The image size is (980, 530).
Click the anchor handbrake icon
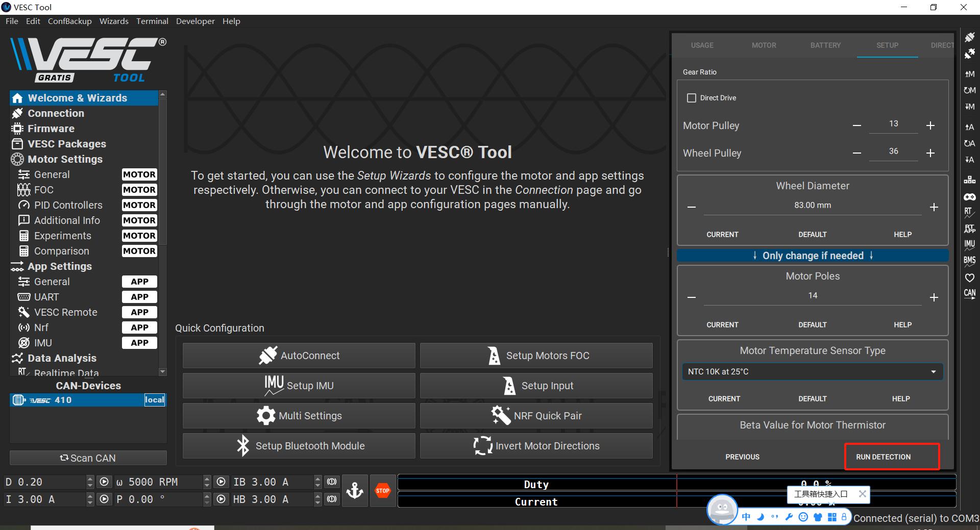[x=355, y=491]
